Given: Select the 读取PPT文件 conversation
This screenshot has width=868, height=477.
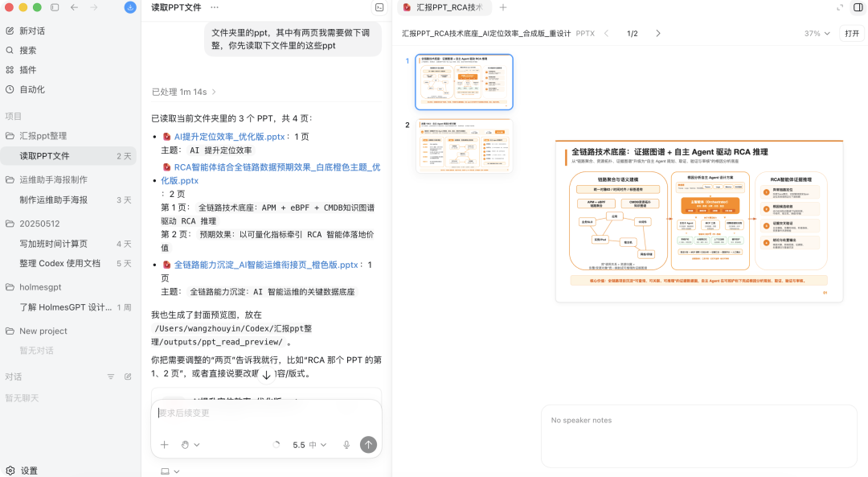Looking at the screenshot, I should [68, 156].
